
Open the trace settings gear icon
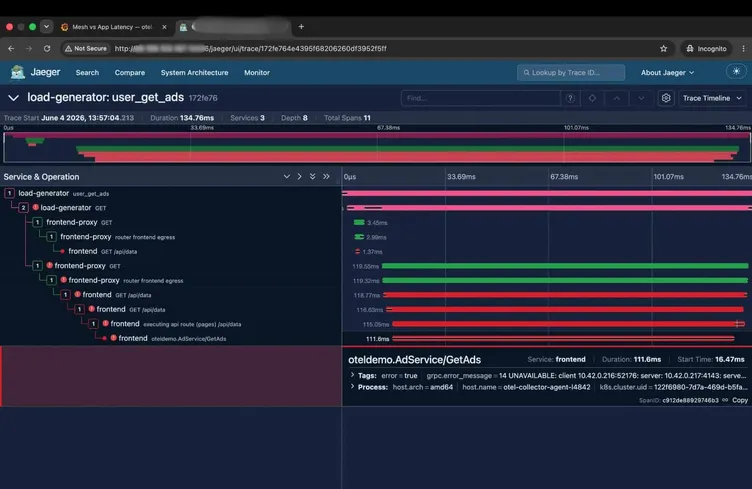(666, 98)
